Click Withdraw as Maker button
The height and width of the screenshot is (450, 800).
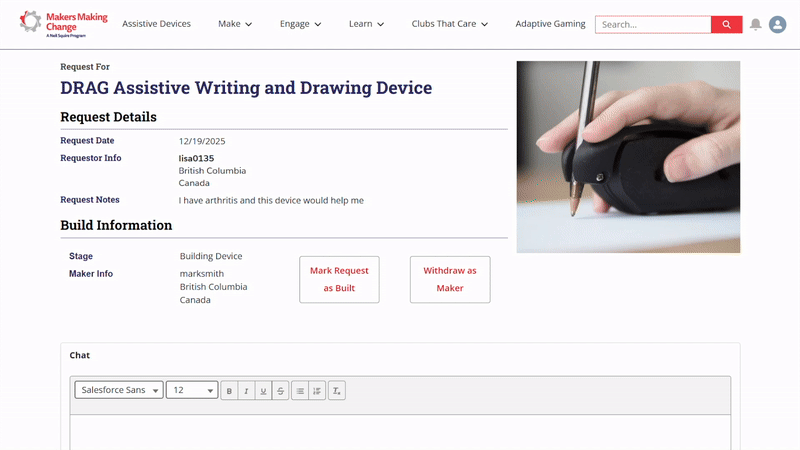450,280
